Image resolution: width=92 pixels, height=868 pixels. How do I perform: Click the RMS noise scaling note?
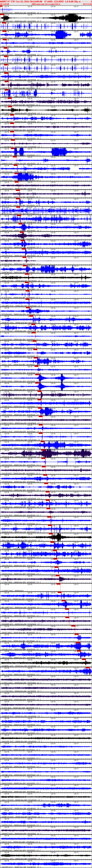(x=46, y=4)
